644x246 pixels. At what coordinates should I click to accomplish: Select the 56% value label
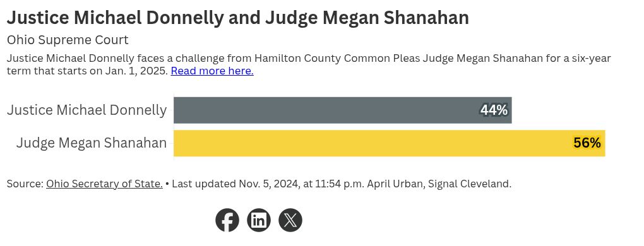pos(587,143)
